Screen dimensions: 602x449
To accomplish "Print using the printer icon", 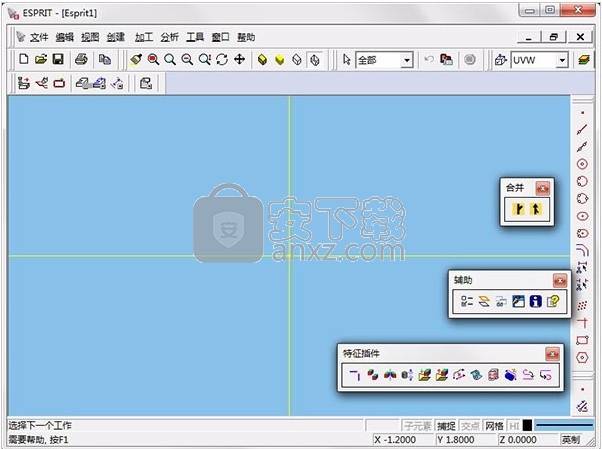I will pyautogui.click(x=81, y=60).
